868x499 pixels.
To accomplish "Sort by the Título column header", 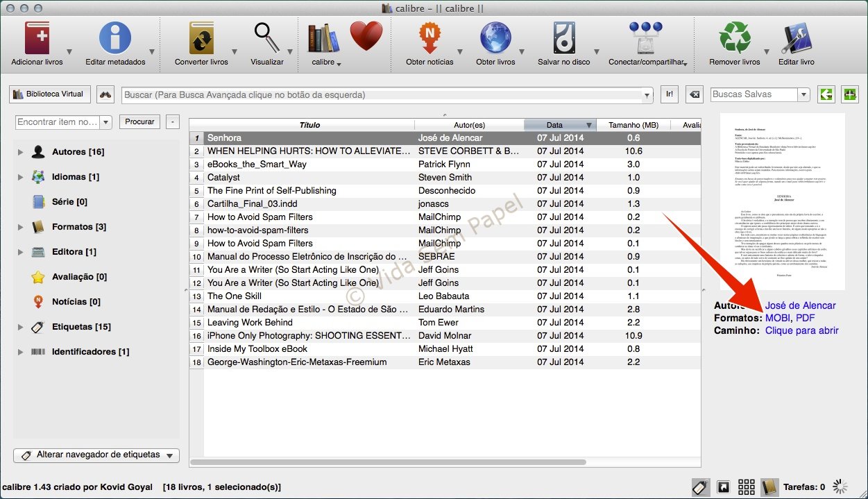I will click(309, 125).
